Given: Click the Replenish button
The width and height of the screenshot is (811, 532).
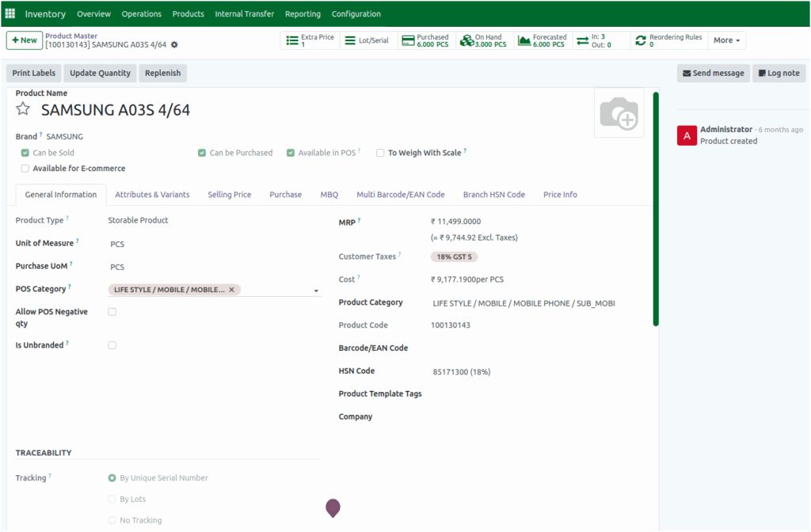Looking at the screenshot, I should pos(162,73).
